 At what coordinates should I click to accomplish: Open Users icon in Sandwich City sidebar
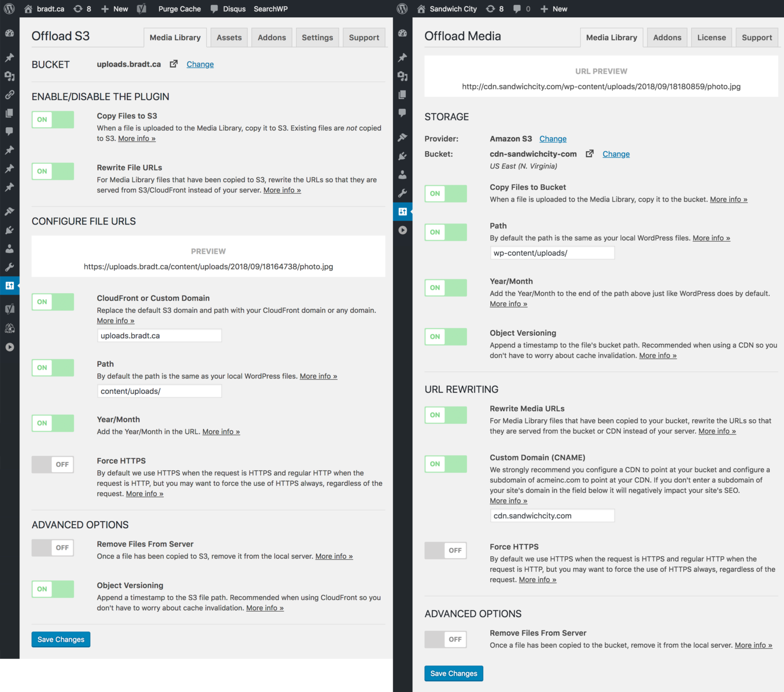tap(402, 175)
